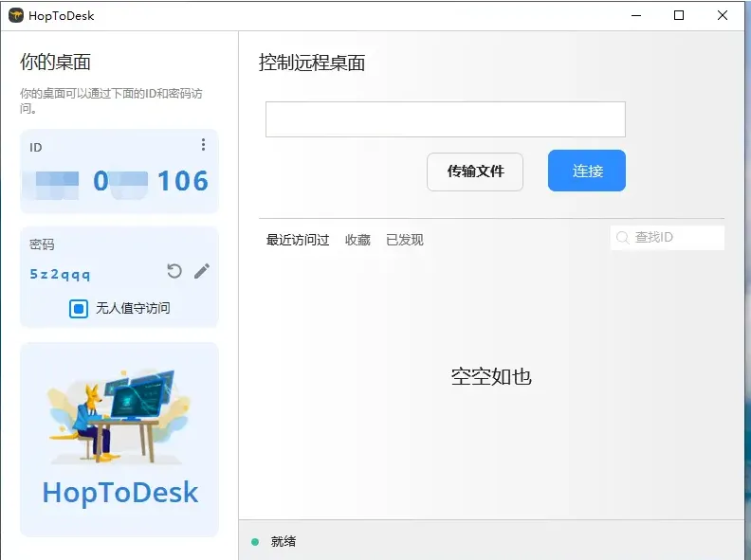Click the search magnifier icon
Image resolution: width=751 pixels, height=560 pixels.
coord(622,238)
